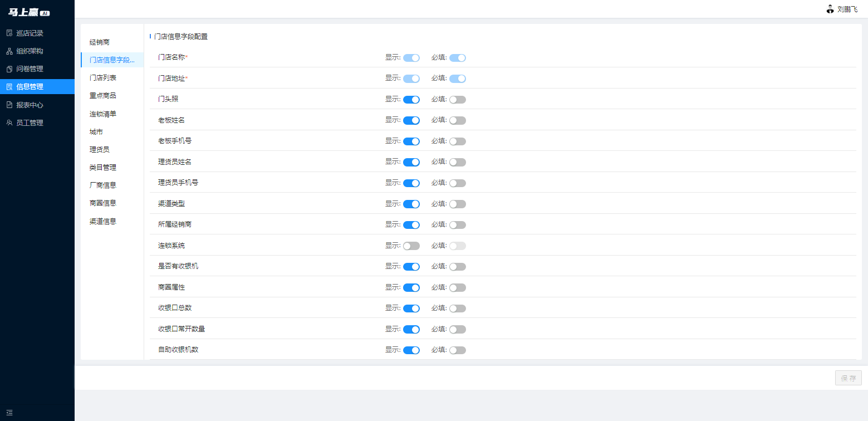Screen dimensions: 868x421
Task: Click the user avatar icon beside 刘鹏飞
Action: pos(830,9)
